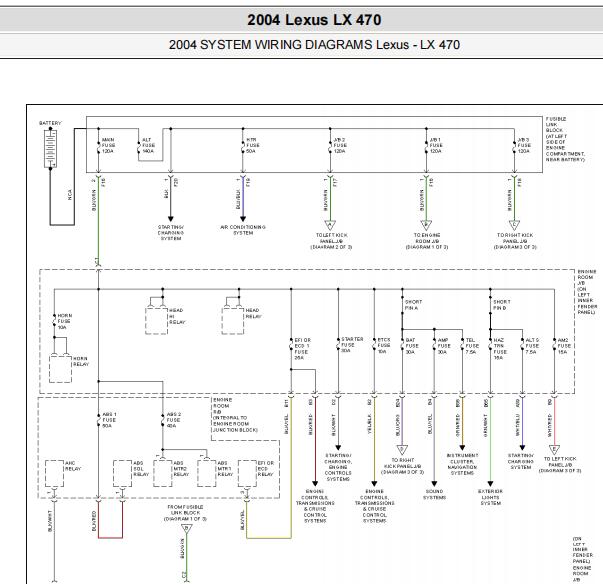
Task: Click the 'GRN/RED' wire label
Action: (x=458, y=425)
